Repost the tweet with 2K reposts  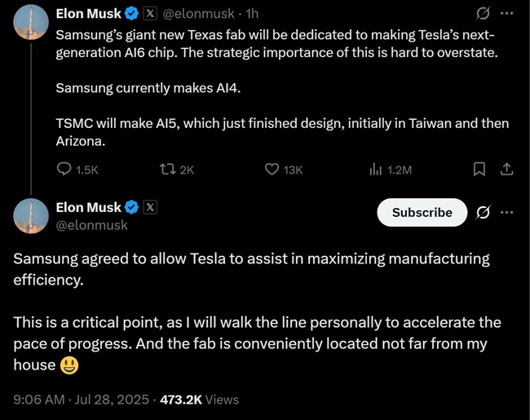[x=167, y=170]
